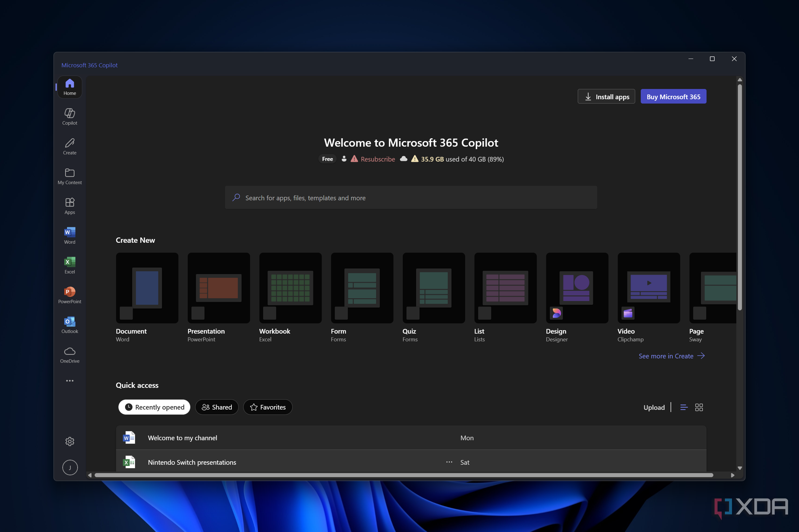
Task: Click the Free plan badge
Action: [327, 159]
